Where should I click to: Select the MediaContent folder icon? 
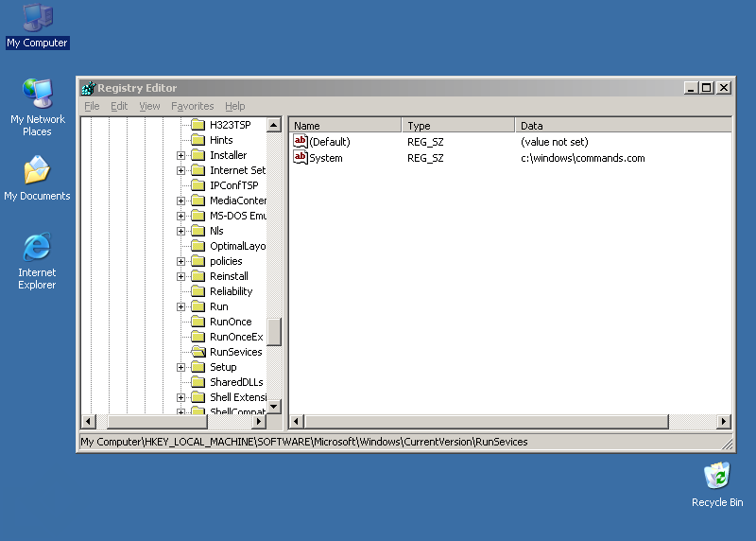(198, 201)
